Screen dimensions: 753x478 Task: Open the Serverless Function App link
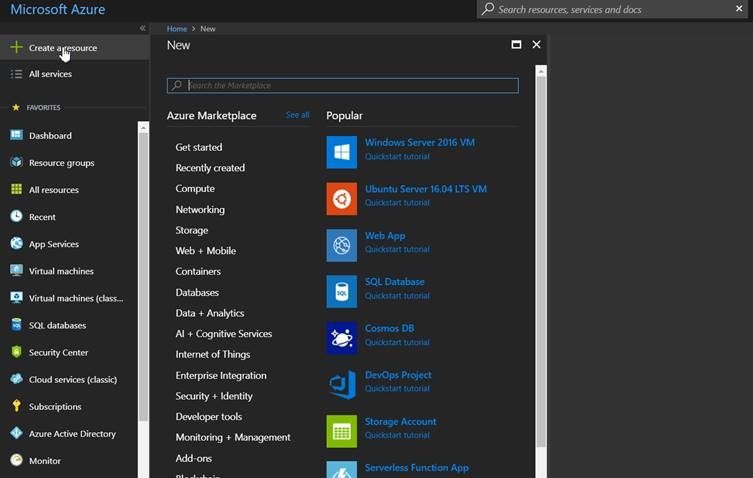pos(416,467)
